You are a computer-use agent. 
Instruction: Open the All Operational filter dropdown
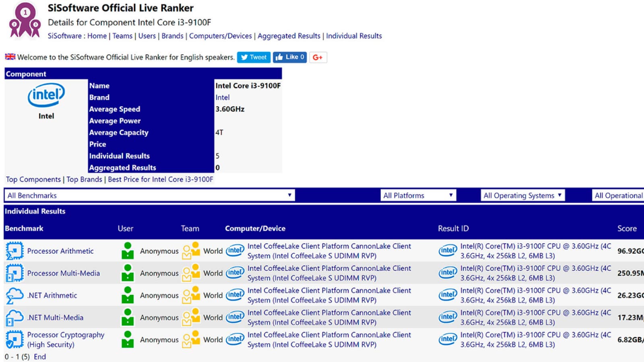coord(618,195)
